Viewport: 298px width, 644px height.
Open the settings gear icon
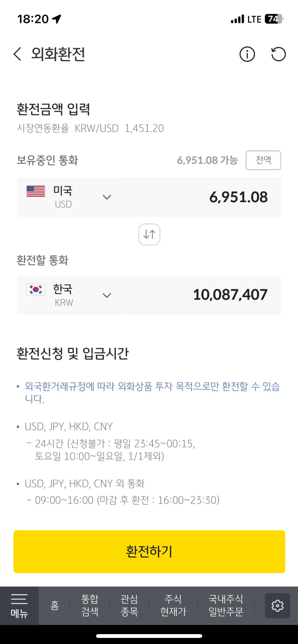coord(277,606)
